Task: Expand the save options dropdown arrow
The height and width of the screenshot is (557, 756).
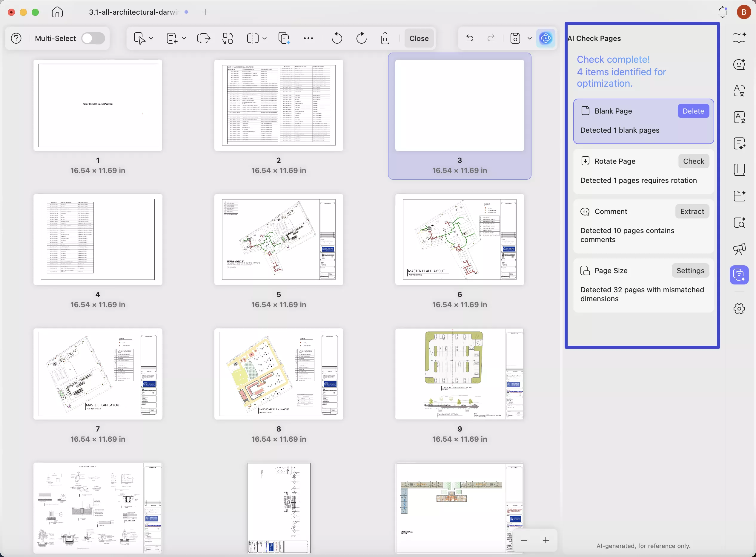Action: coord(529,39)
